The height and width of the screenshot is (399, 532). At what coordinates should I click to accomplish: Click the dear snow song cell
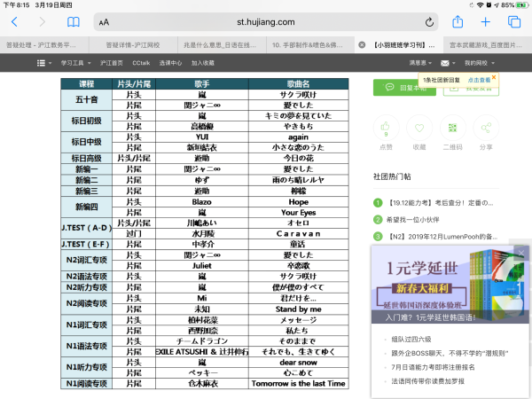[299, 363]
